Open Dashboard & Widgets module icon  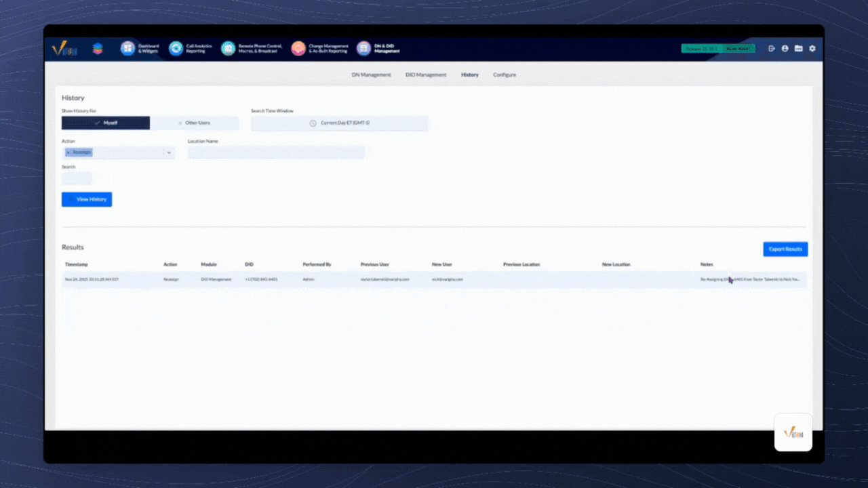[x=128, y=48]
